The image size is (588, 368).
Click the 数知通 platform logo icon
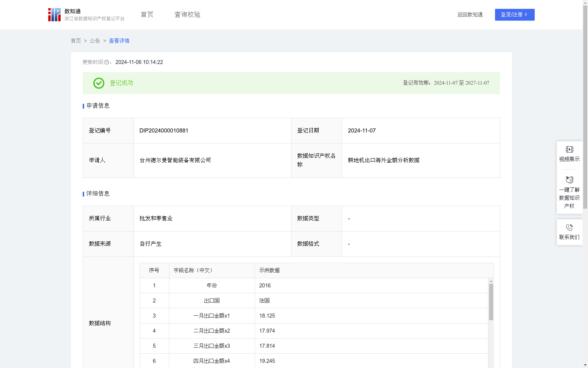pyautogui.click(x=54, y=14)
